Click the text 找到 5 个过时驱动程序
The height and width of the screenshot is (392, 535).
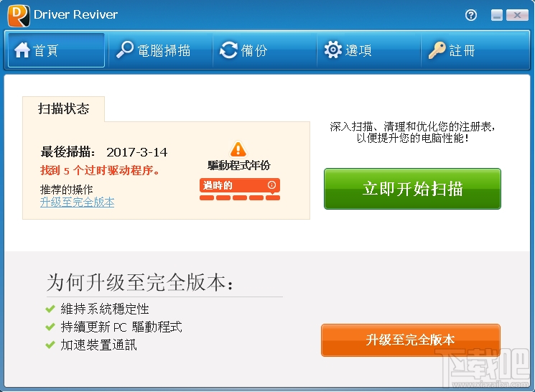coord(100,170)
